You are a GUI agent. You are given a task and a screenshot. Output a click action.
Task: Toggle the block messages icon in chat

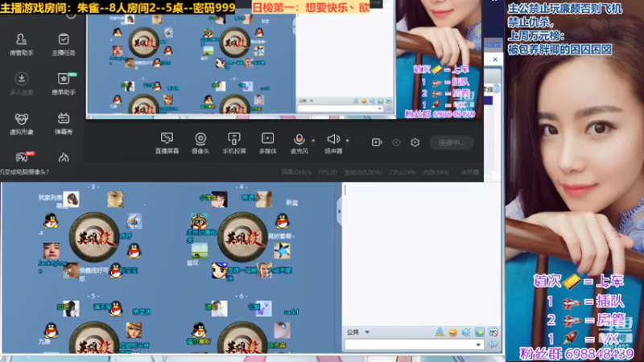493,332
